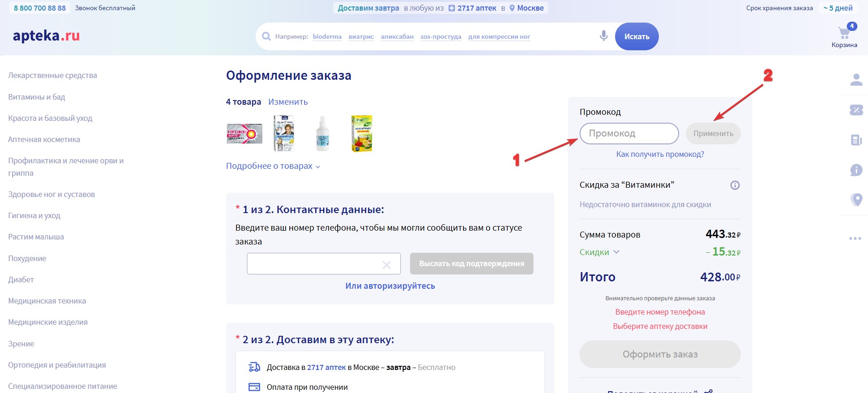The height and width of the screenshot is (393, 868).
Task: Open Специализированное питание category
Action: [62, 386]
